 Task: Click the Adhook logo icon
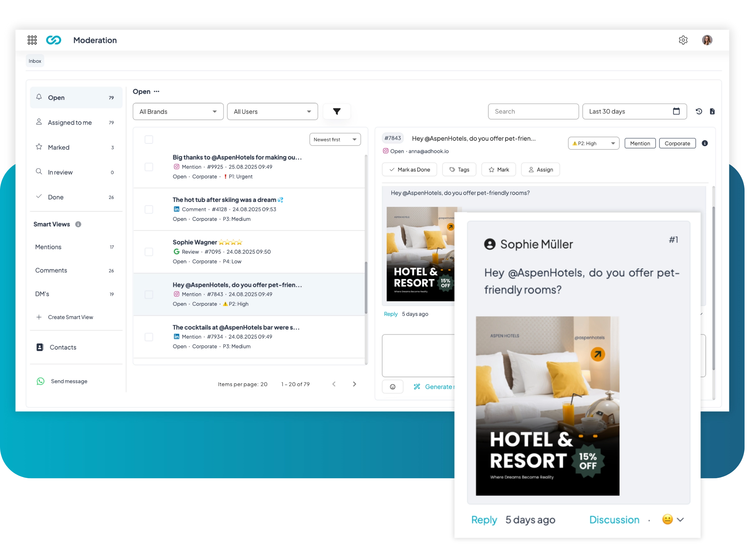[x=53, y=40]
